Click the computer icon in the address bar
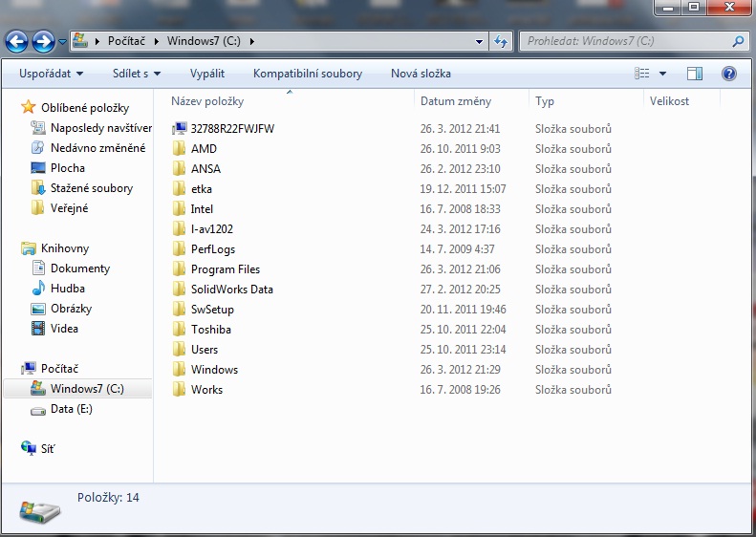This screenshot has width=756, height=537. coord(80,41)
